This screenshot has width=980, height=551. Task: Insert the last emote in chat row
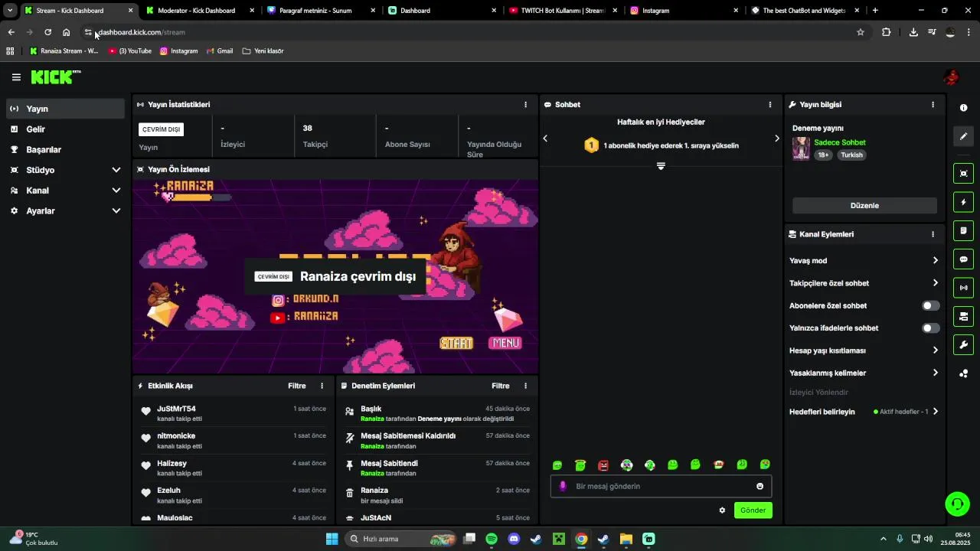(x=765, y=465)
